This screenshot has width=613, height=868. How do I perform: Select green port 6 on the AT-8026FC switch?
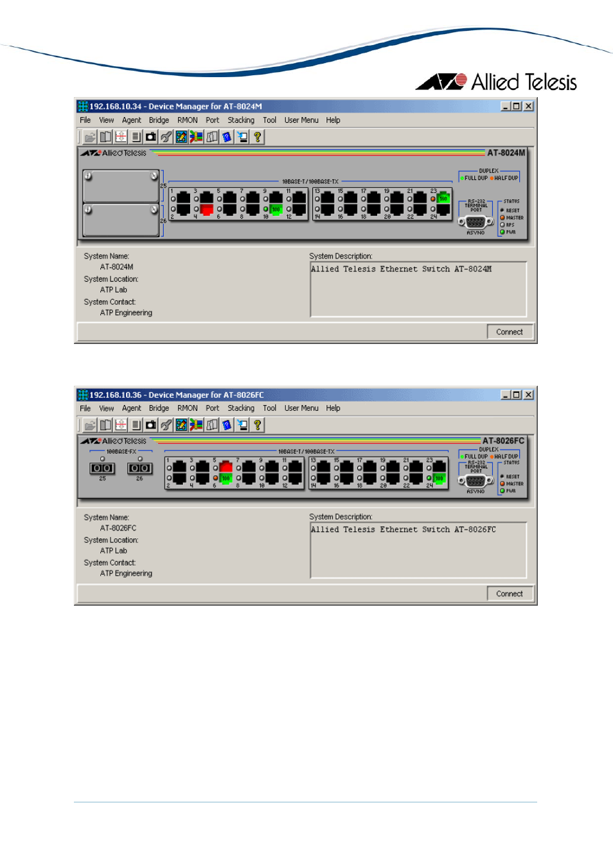point(226,478)
